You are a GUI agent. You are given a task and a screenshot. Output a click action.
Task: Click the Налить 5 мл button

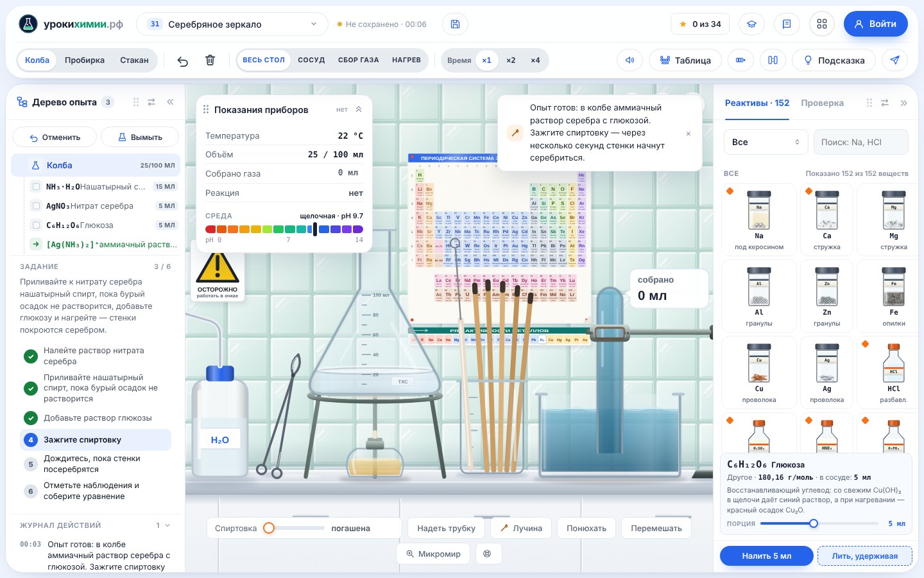tap(766, 556)
